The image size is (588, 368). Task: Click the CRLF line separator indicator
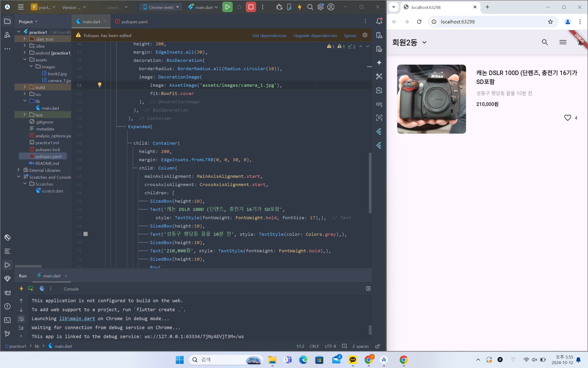[x=314, y=346]
